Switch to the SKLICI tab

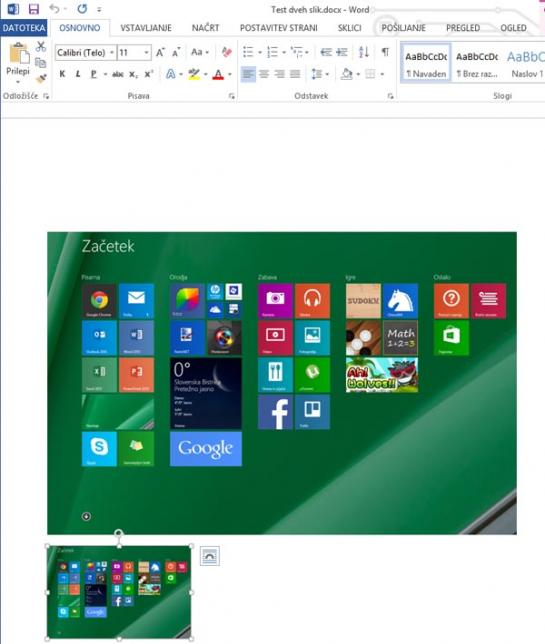point(350,28)
